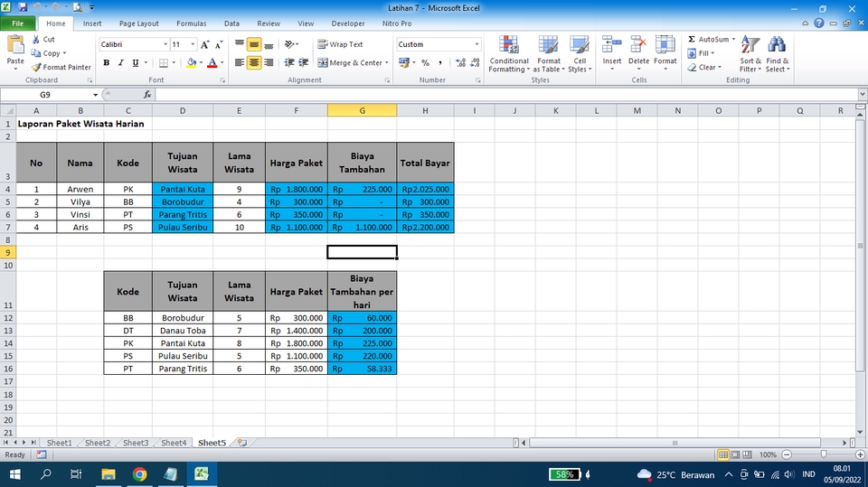
Task: Click the Accounting Number Format icon
Action: 403,62
